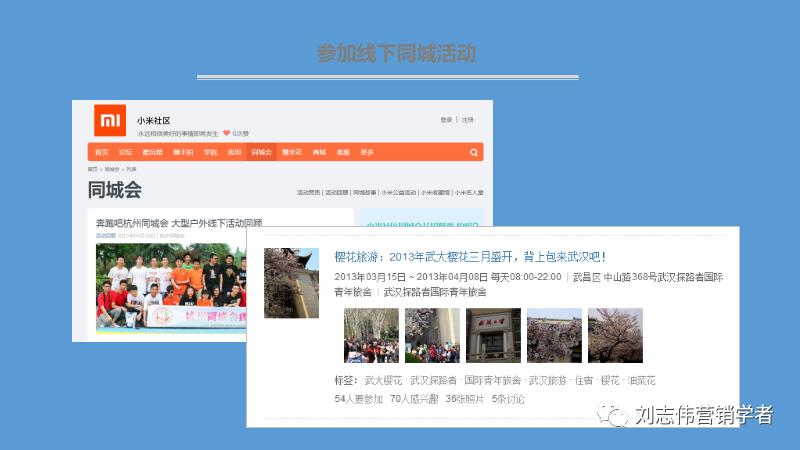This screenshot has width=800, height=450.
Task: Open the second event photo with building
Action: coord(432,335)
